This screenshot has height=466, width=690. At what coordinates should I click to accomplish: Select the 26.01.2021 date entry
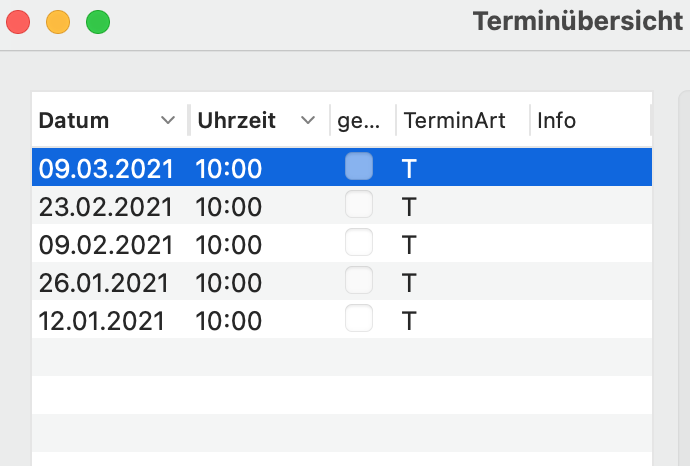click(103, 283)
